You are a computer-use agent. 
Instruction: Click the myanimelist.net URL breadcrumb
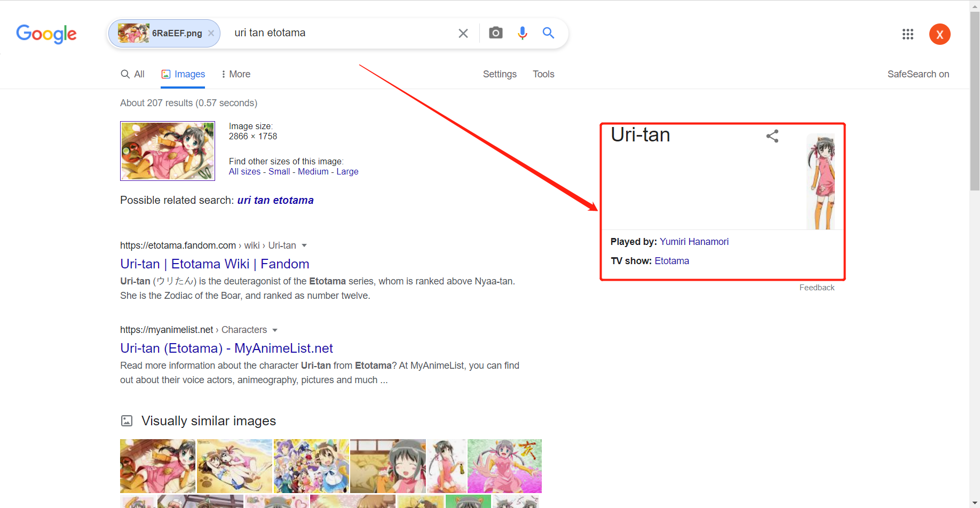(193, 330)
